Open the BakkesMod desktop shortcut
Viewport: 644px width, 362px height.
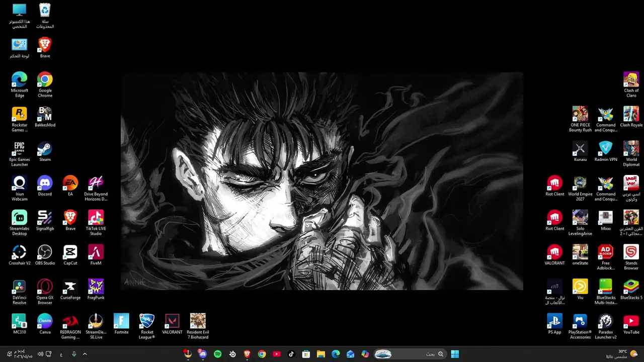[45, 117]
